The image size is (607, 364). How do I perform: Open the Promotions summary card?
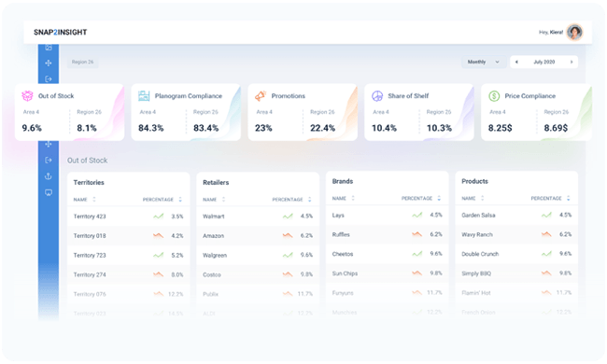point(303,112)
